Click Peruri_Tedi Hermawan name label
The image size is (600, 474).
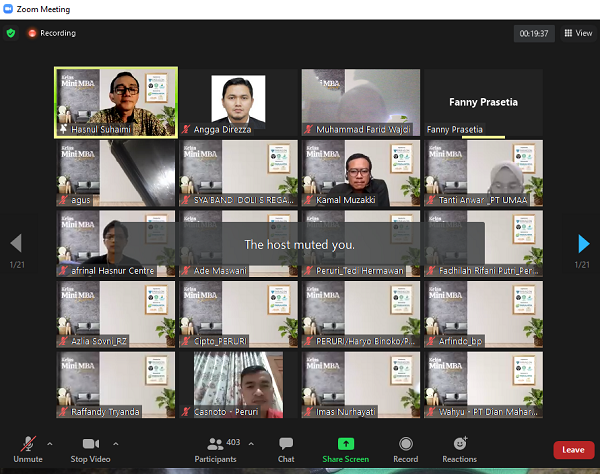point(360,270)
